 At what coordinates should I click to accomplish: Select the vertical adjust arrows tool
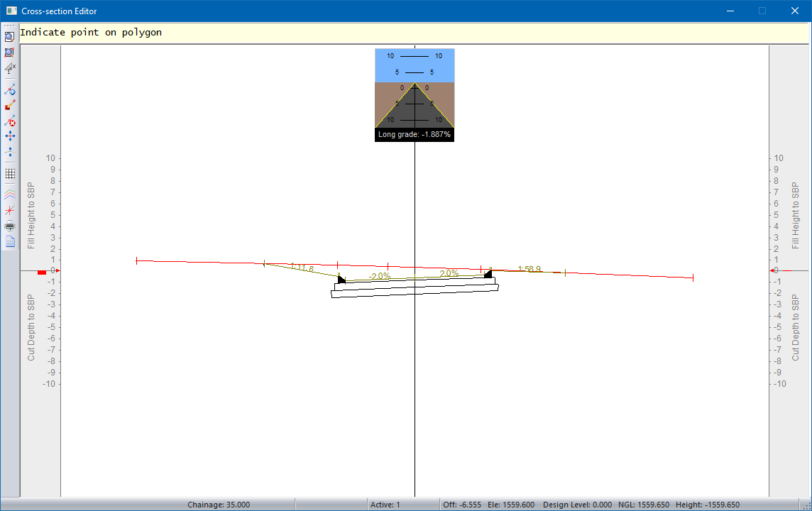pos(10,152)
